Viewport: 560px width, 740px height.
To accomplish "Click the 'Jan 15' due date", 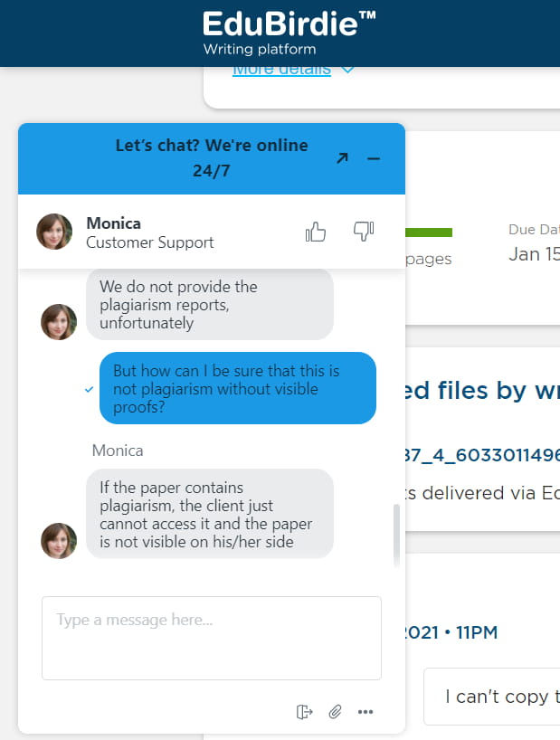I will coord(534,254).
